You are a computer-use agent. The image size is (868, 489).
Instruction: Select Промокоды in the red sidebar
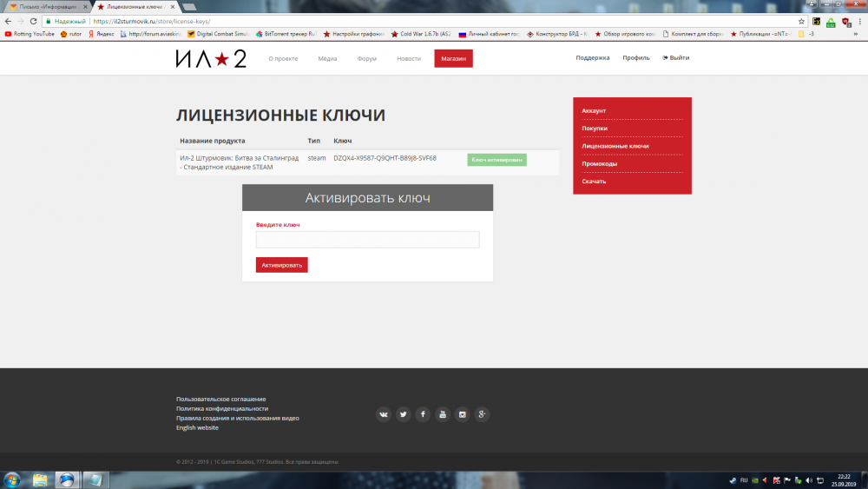[600, 163]
